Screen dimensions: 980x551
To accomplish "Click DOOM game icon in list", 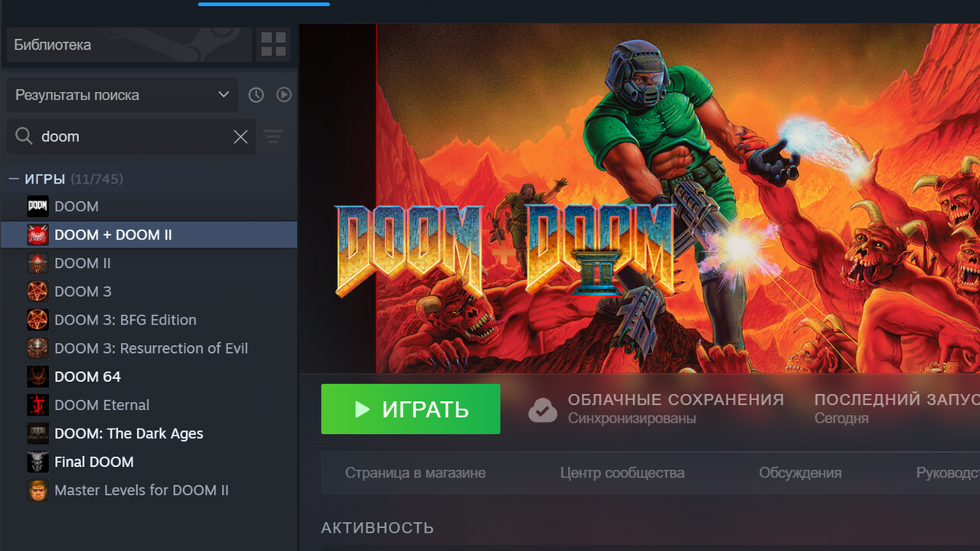I will point(38,207).
